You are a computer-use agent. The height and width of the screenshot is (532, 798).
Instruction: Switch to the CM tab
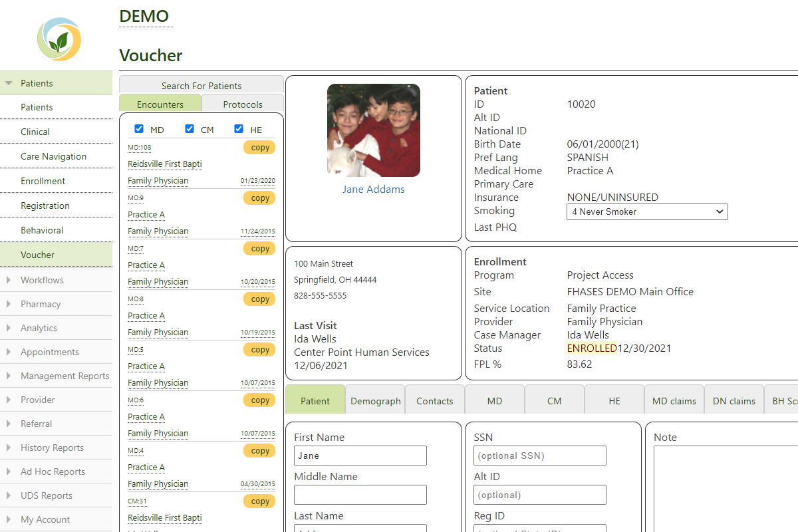click(555, 400)
